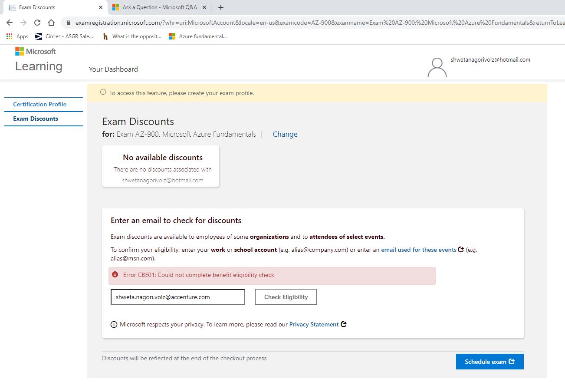Click 'Discounts will be reflected' note

pos(184,358)
